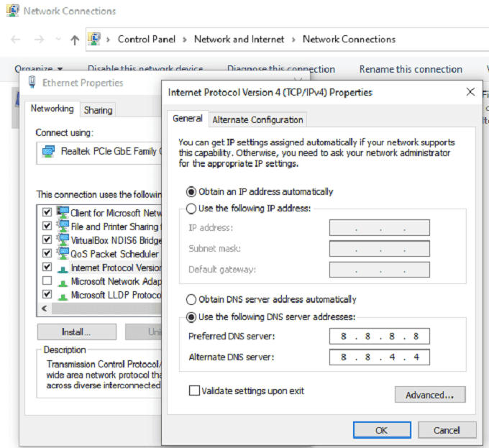Screen dimensions: 489x448
Task: Click the VirtualBox NDIS6 Bridge icon
Action: coord(63,240)
